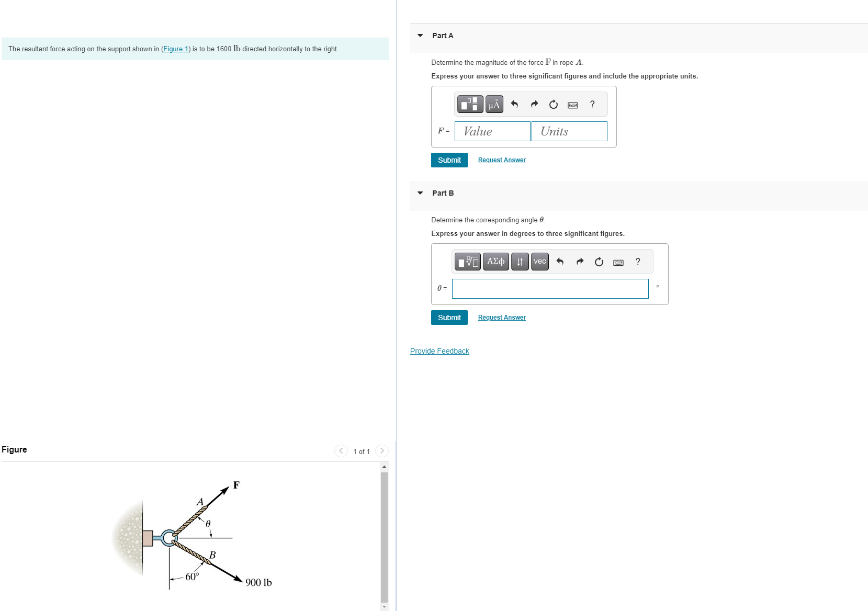Collapse the Part B section
868x611 pixels.
(x=420, y=193)
